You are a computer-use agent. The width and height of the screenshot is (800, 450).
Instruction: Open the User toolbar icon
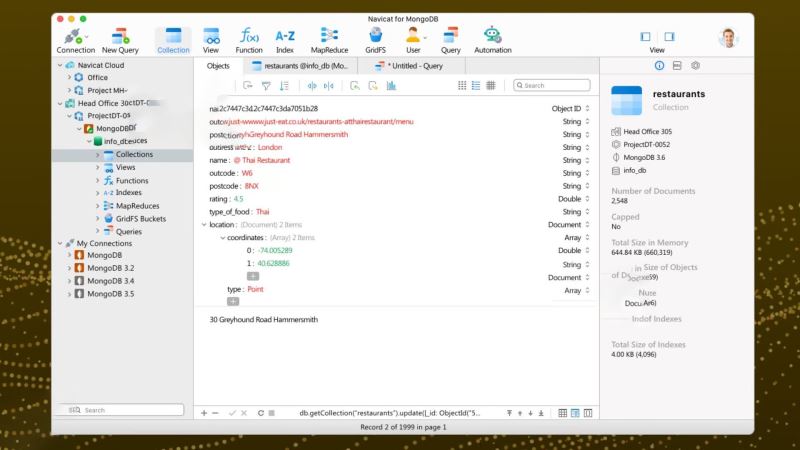pos(413,40)
